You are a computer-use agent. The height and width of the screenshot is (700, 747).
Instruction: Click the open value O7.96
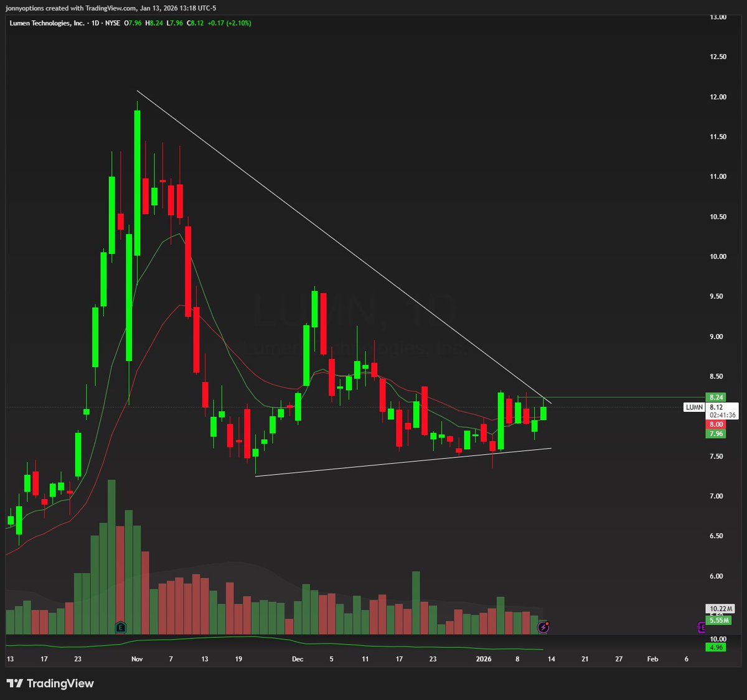(x=133, y=23)
